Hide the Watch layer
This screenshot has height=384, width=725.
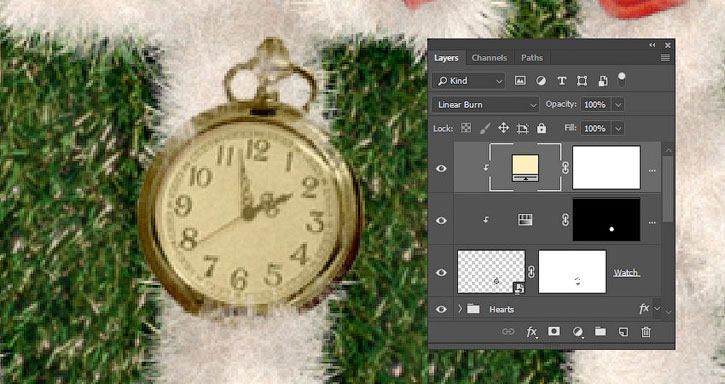[x=441, y=273]
